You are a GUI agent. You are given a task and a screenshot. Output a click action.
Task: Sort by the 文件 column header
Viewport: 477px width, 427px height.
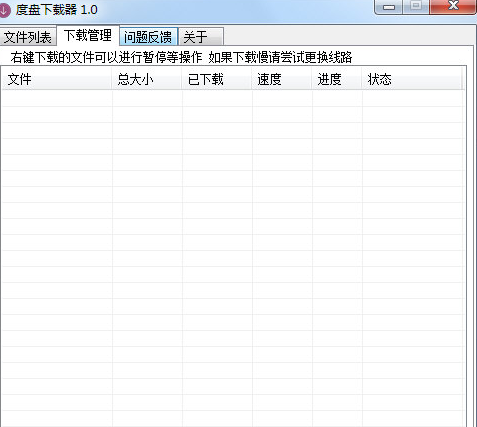point(57,79)
